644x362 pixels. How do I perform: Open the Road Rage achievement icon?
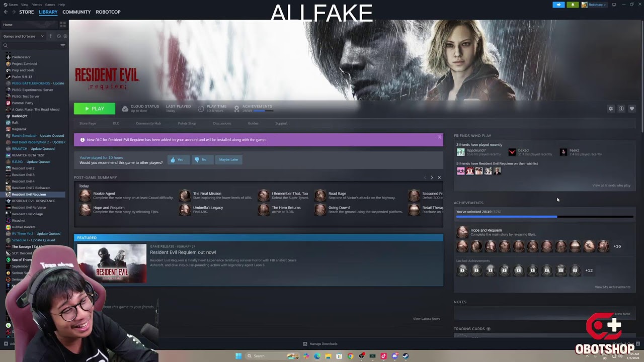320,196
